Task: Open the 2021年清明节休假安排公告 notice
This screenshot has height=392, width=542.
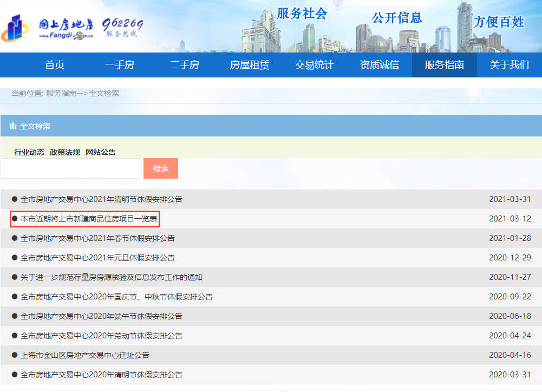Action: 101,199
